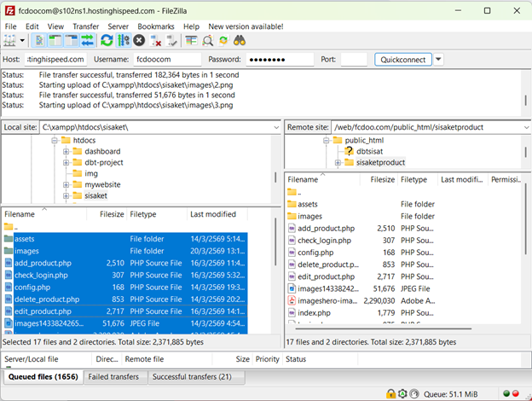Toggle processing of the transfer queue
This screenshot has width=532, height=401.
point(123,40)
